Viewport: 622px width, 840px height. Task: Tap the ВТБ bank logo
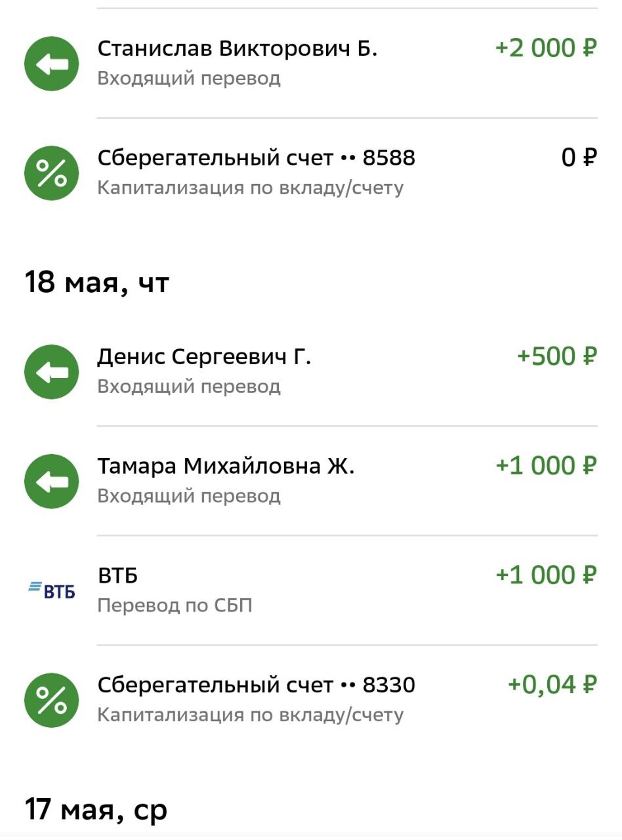click(51, 590)
